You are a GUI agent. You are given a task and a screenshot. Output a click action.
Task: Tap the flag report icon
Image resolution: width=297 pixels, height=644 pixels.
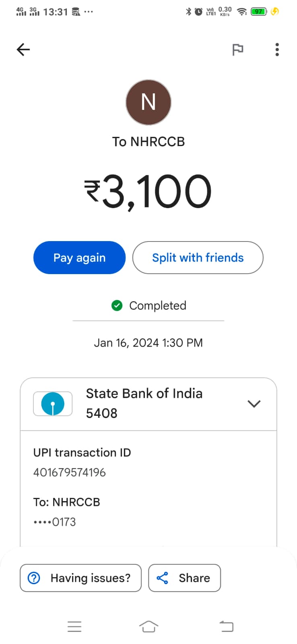(238, 50)
